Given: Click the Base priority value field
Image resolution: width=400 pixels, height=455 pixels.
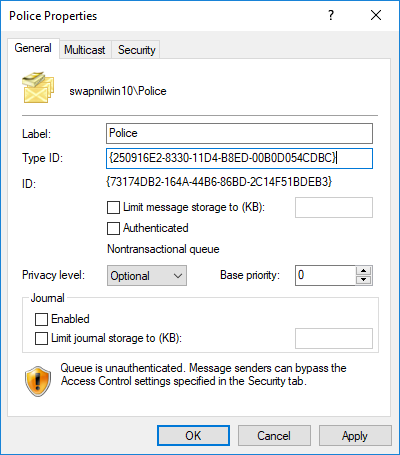Looking at the screenshot, I should coord(325,275).
